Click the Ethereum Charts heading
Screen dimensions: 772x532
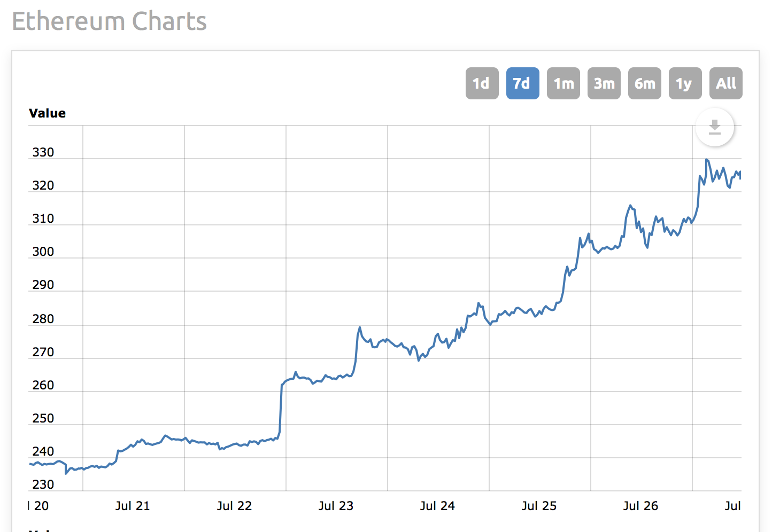(109, 21)
